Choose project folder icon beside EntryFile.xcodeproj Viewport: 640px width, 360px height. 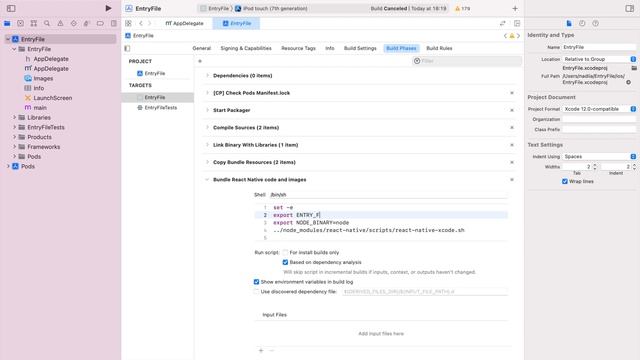click(x=634, y=68)
